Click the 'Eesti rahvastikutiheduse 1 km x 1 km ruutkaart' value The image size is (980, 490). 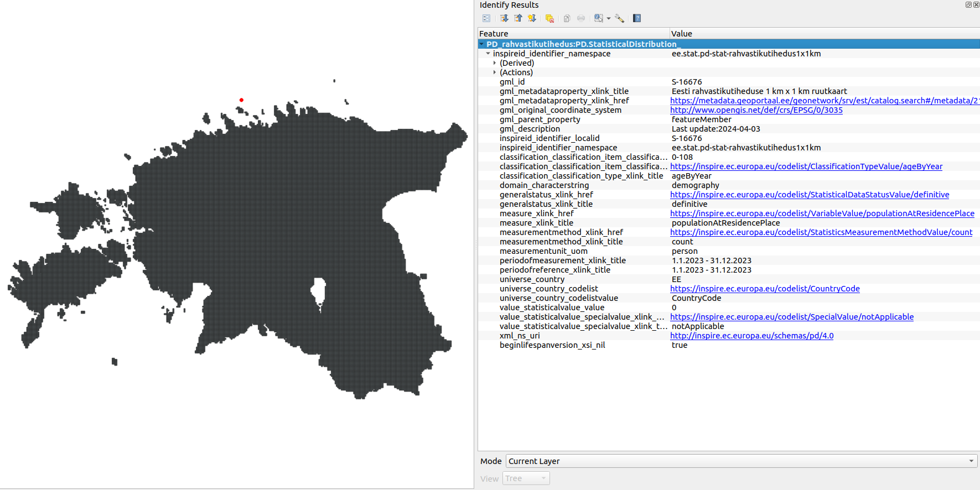[x=759, y=91]
